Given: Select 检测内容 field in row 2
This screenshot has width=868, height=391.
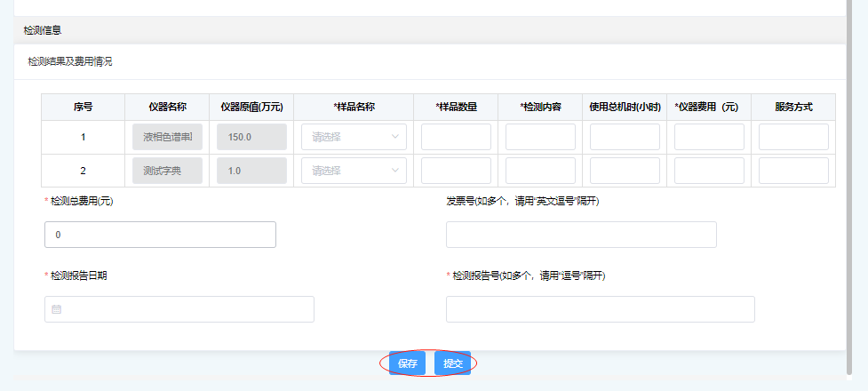Looking at the screenshot, I should (x=540, y=171).
